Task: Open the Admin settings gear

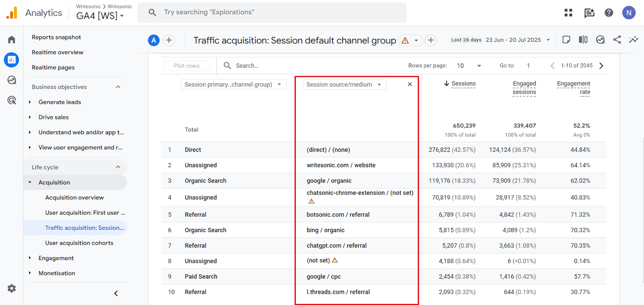Action: pyautogui.click(x=12, y=288)
